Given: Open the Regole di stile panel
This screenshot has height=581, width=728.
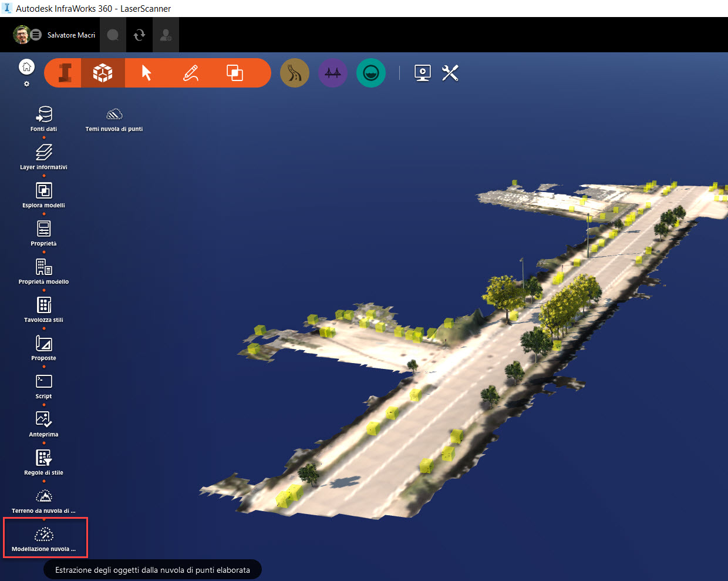Looking at the screenshot, I should 43,458.
